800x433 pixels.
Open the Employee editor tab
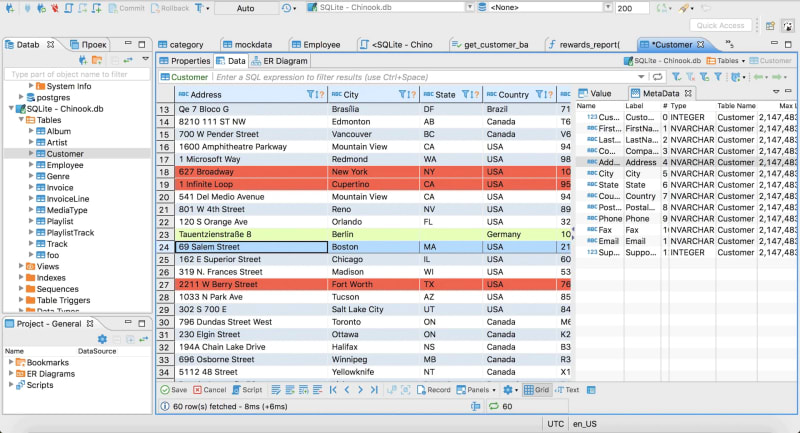[x=316, y=44]
